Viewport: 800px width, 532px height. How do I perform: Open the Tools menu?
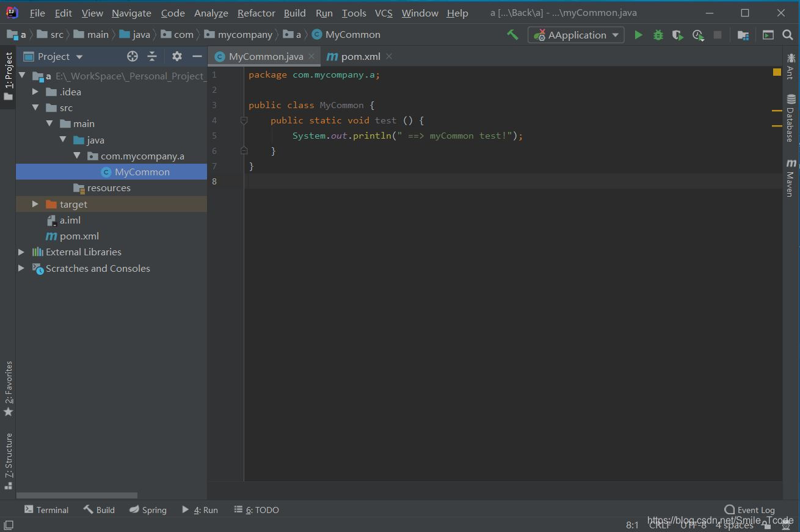(354, 13)
